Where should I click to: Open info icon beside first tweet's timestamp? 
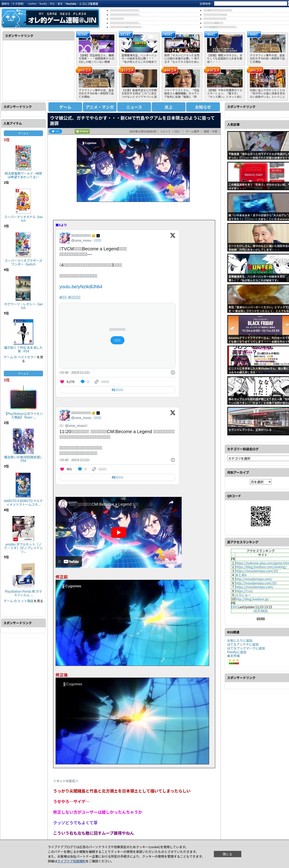click(x=173, y=372)
